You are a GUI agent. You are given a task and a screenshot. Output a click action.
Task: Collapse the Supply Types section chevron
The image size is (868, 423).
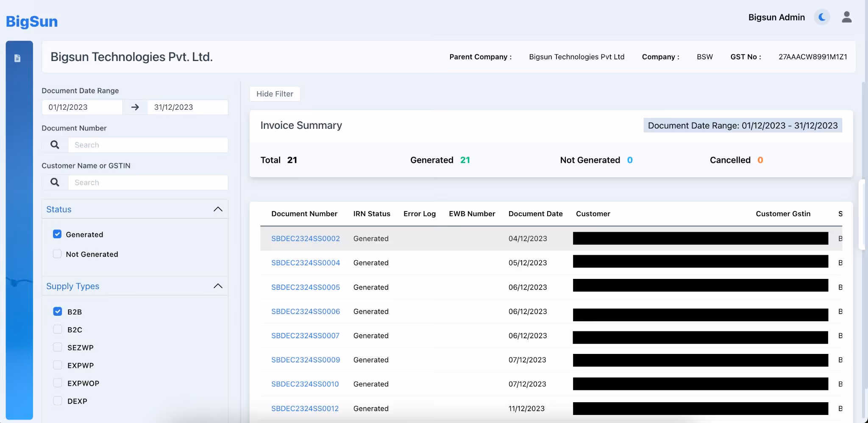[x=218, y=286]
